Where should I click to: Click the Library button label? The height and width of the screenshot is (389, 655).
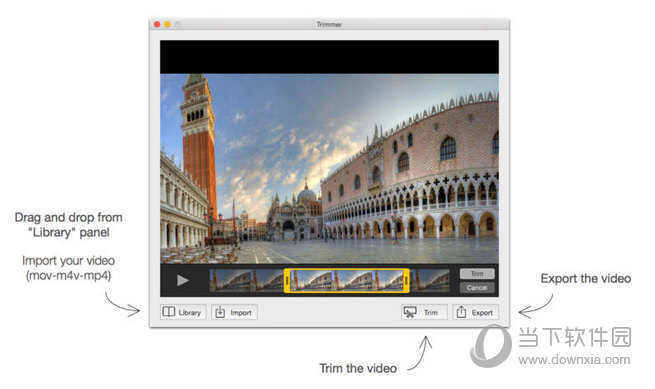click(x=190, y=313)
